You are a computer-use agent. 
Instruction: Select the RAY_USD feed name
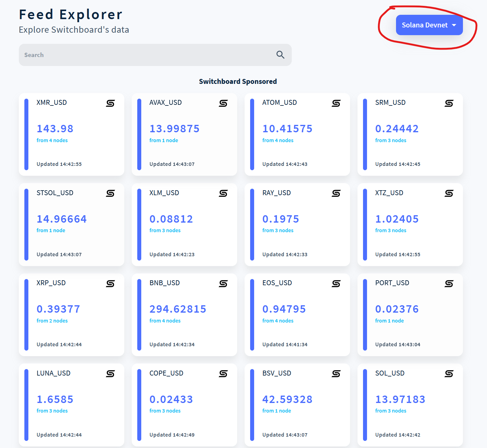(276, 193)
